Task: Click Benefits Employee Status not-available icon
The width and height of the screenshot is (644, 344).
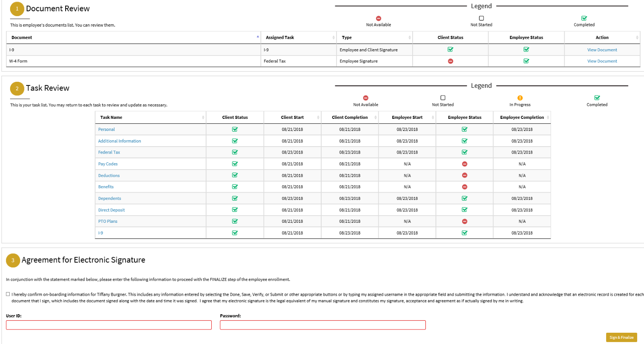Action: pos(464,187)
